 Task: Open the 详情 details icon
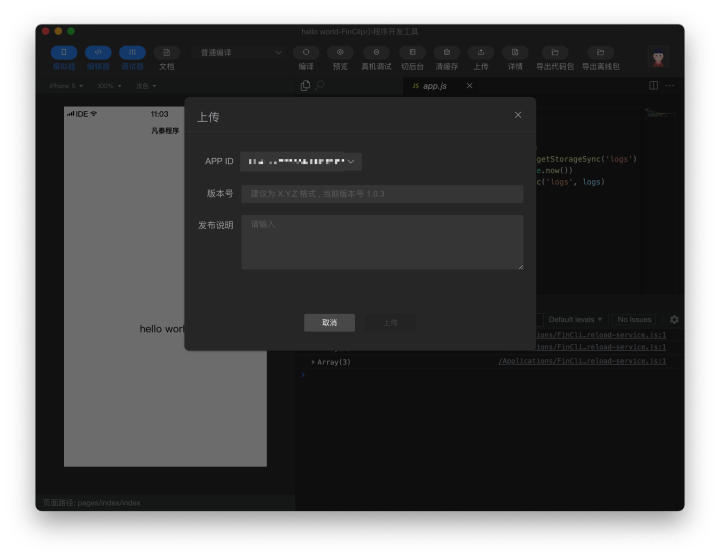tap(515, 53)
